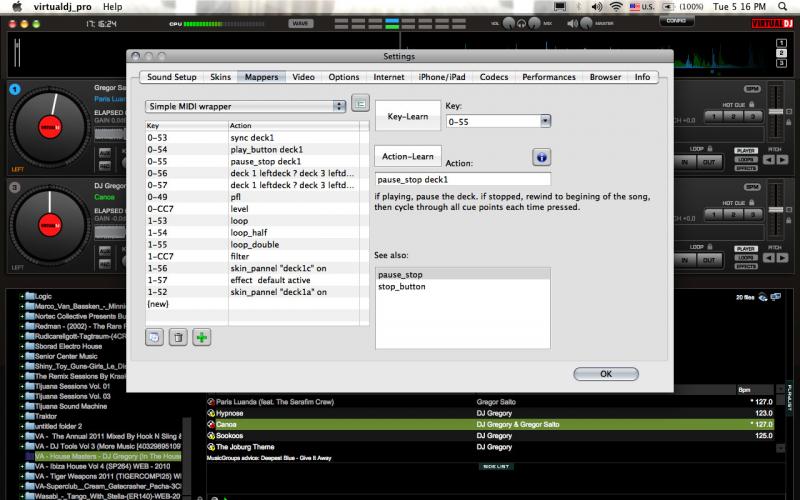Image resolution: width=800 pixels, height=500 pixels.
Task: Click the deck 1 jog wheel center label
Action: pyautogui.click(x=50, y=127)
